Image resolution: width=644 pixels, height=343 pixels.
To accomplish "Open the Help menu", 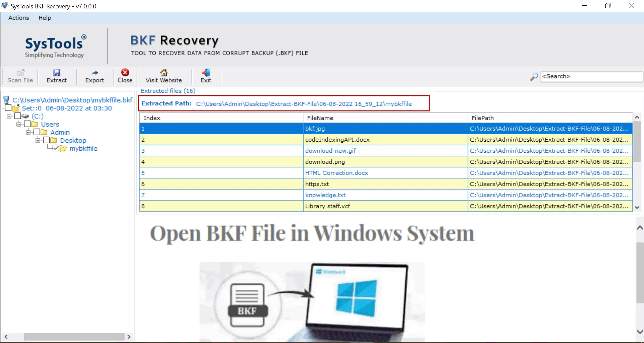I will 45,18.
